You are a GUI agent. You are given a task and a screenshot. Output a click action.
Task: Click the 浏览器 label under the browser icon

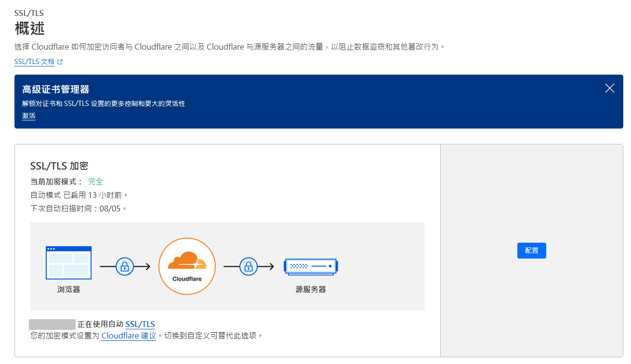click(x=68, y=289)
